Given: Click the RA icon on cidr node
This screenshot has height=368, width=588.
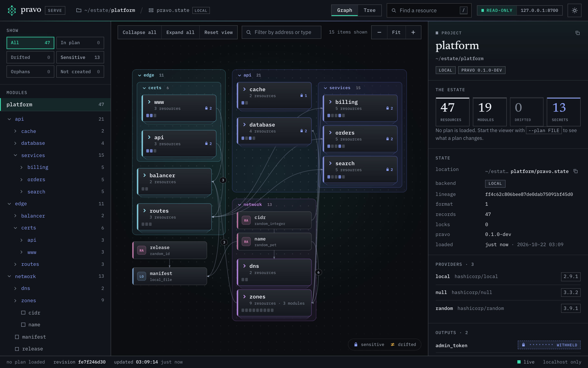Looking at the screenshot, I should click(x=246, y=221).
